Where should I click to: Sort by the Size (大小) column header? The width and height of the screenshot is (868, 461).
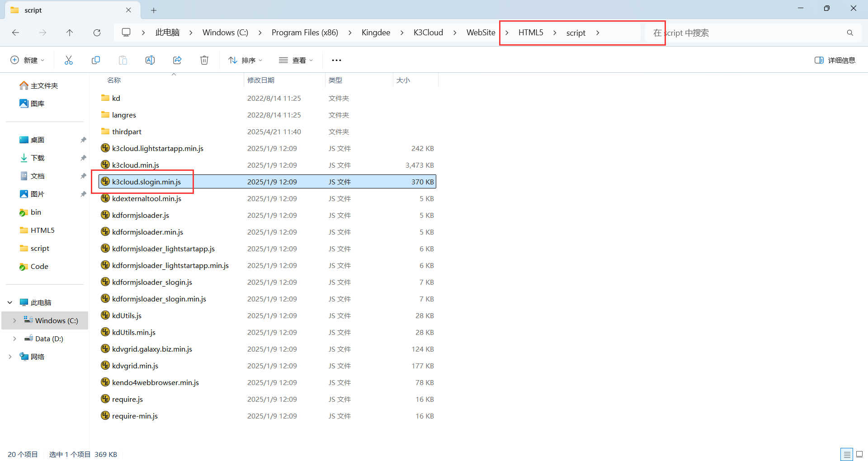click(403, 80)
